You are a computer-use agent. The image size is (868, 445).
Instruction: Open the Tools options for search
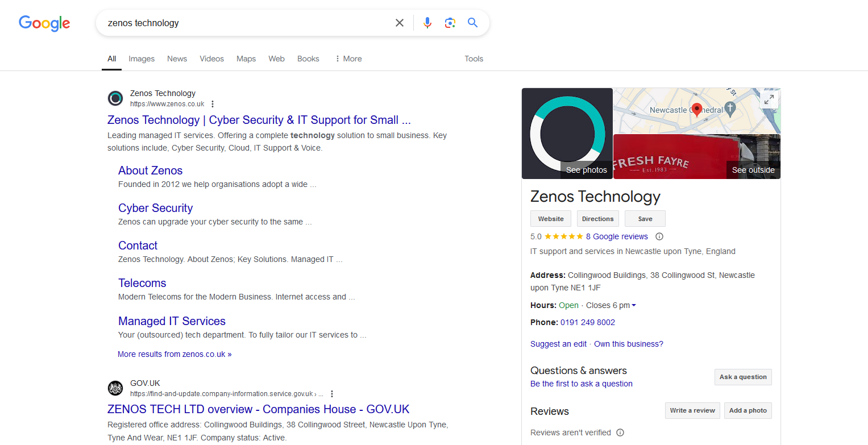pos(474,59)
